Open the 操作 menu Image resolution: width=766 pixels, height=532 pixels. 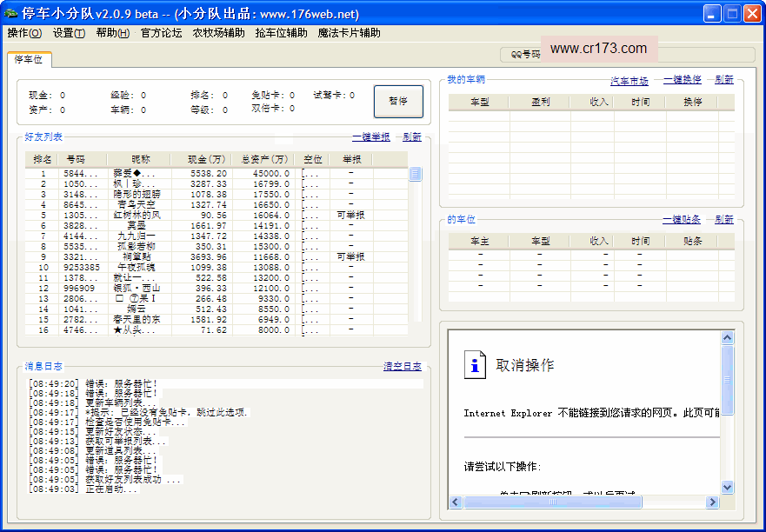[x=24, y=33]
